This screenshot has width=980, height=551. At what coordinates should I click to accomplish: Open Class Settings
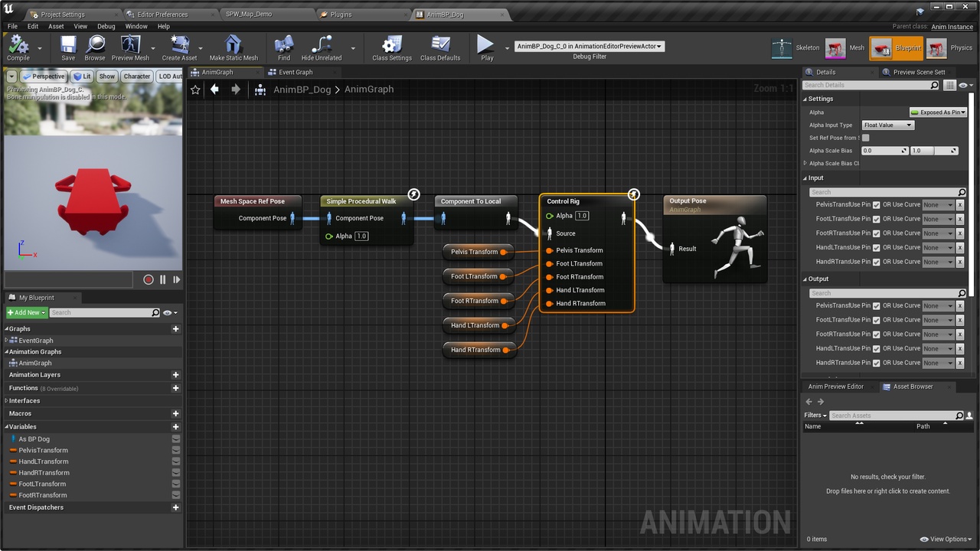click(x=393, y=47)
